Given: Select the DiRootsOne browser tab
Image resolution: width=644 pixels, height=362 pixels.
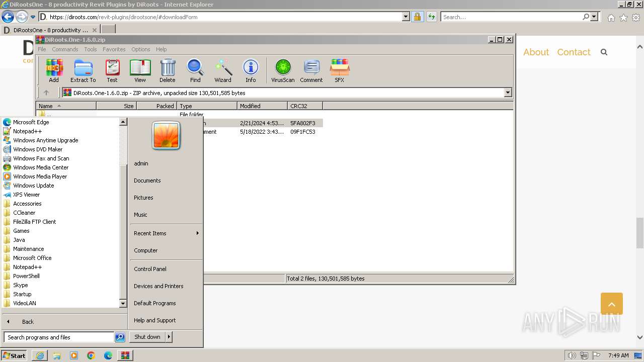Looking at the screenshot, I should click(50, 30).
